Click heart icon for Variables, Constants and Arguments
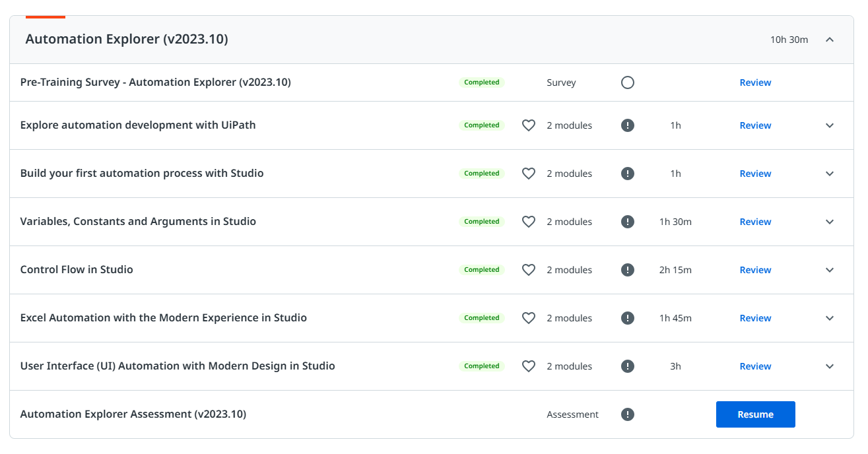This screenshot has width=868, height=454. click(529, 222)
